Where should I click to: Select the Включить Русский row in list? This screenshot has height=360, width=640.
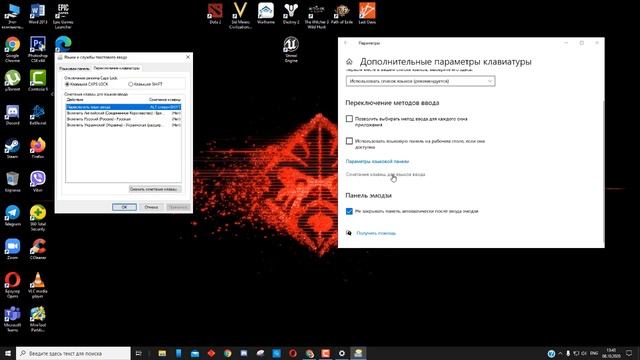tap(123, 119)
